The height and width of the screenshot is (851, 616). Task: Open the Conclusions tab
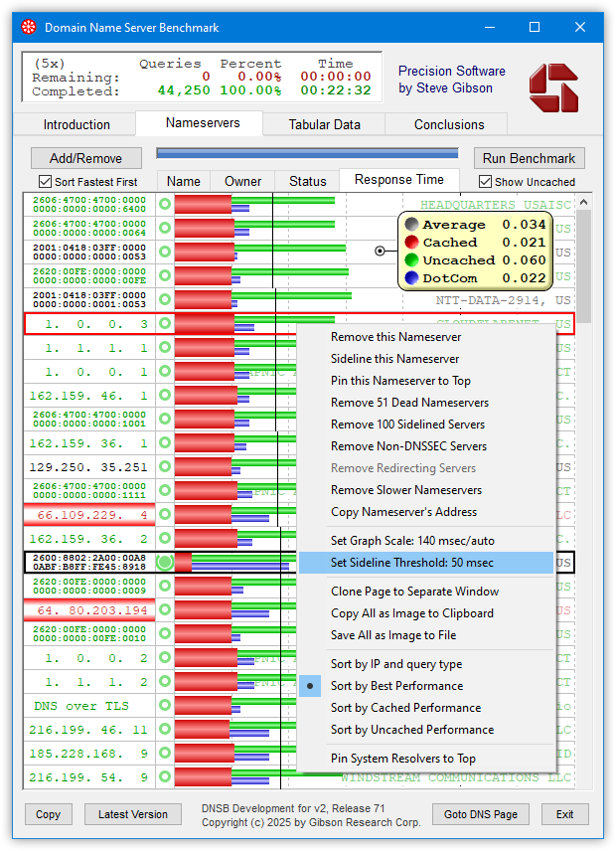pos(449,124)
